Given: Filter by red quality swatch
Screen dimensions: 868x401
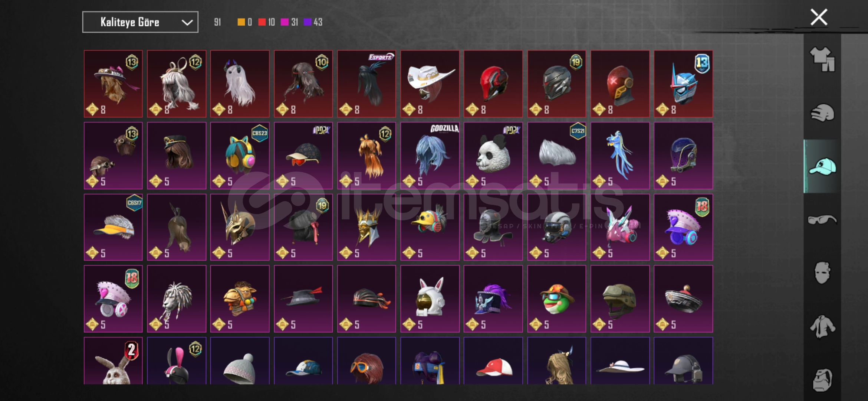Looking at the screenshot, I should 262,22.
